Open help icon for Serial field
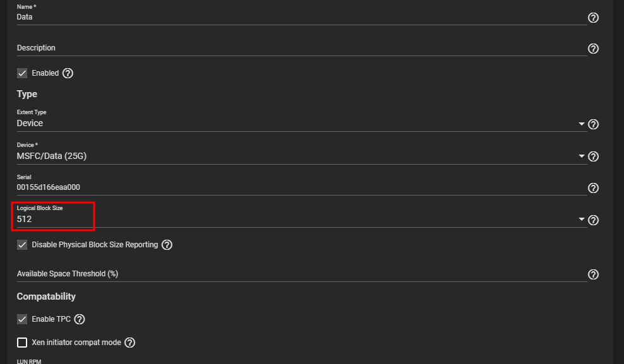624x364 pixels. (x=593, y=188)
